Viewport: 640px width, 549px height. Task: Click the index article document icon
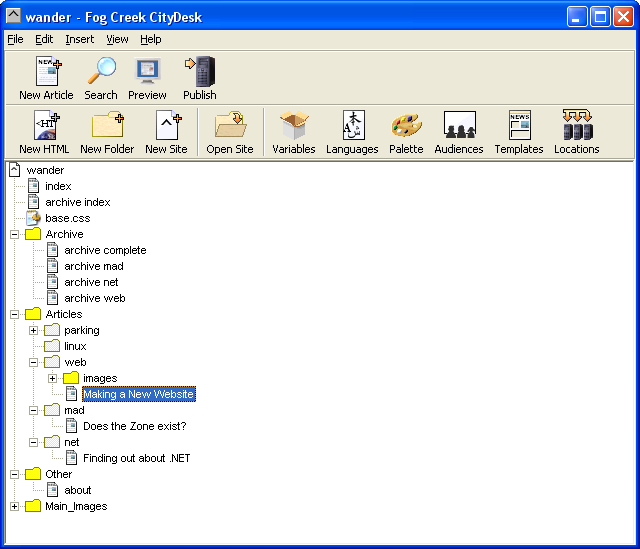(33, 186)
